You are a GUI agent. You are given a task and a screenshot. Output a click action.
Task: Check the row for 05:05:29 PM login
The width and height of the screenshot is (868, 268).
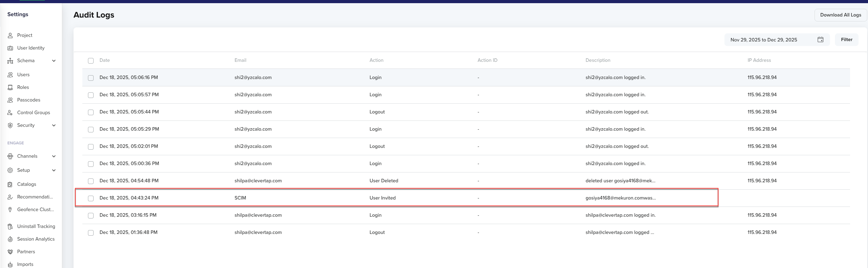coord(91,130)
